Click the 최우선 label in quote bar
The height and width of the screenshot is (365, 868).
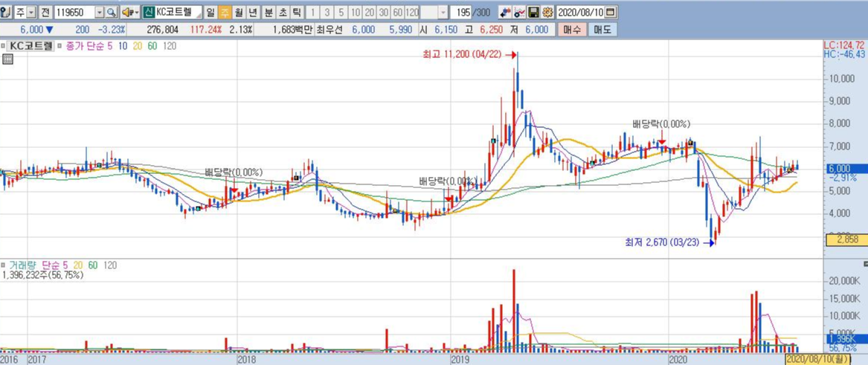pos(329,30)
